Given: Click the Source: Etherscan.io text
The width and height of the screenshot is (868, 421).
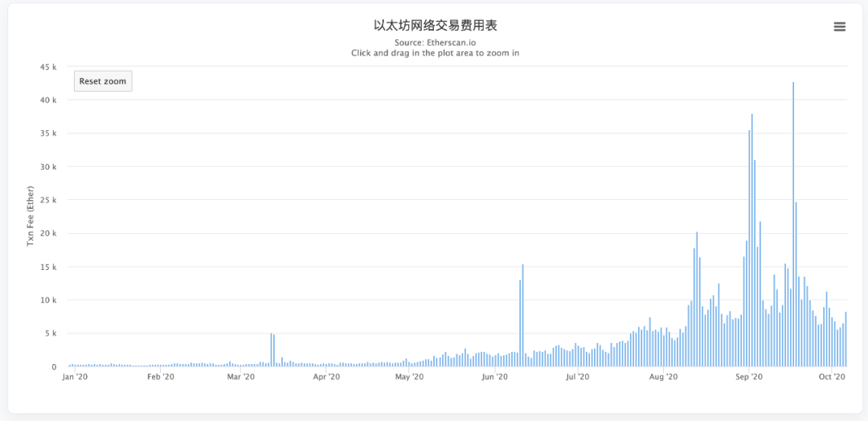Looking at the screenshot, I should click(x=435, y=42).
